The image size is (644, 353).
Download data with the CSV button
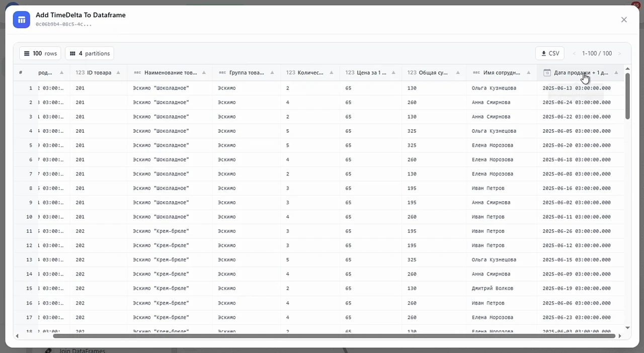point(550,53)
